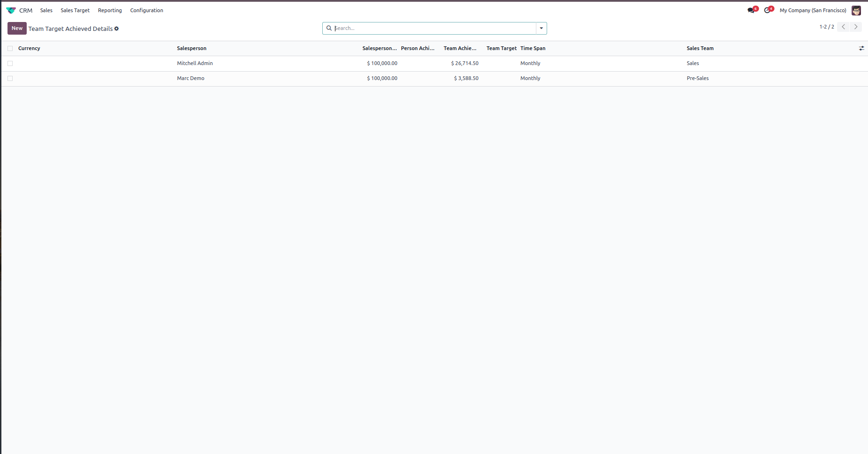Open the Configuration menu
Viewport: 868px width, 454px height.
[x=147, y=10]
